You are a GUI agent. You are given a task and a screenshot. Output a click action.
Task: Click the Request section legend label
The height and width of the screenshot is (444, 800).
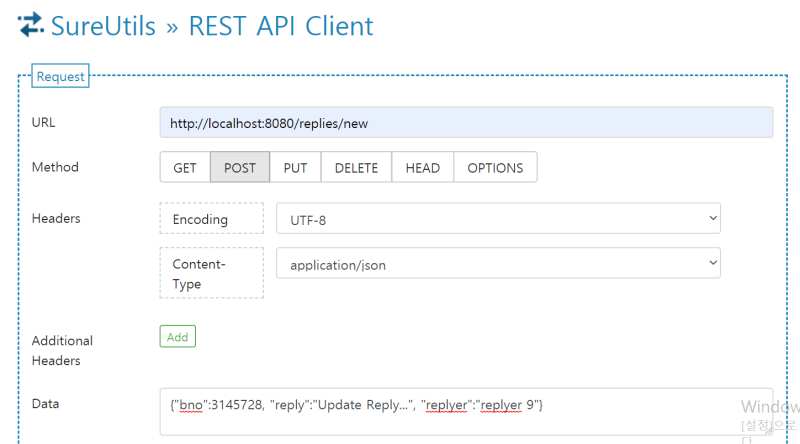point(60,77)
